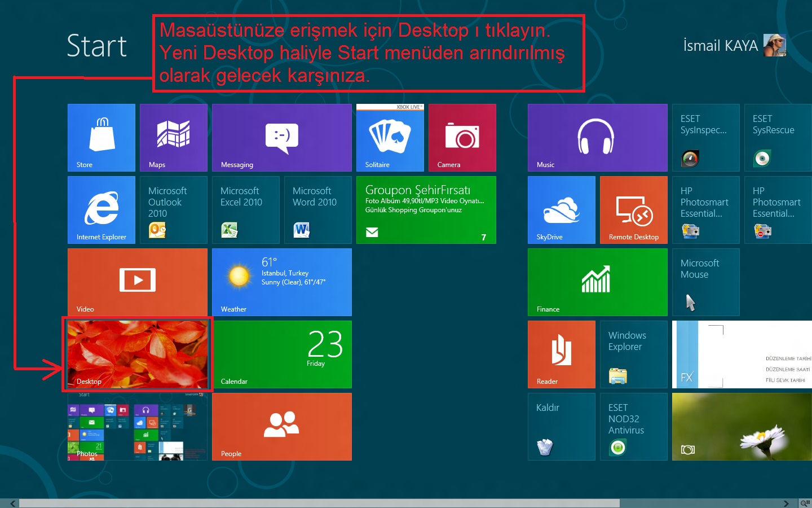Start the Solitaire game tile
This screenshot has width=812, height=508.
(390, 138)
